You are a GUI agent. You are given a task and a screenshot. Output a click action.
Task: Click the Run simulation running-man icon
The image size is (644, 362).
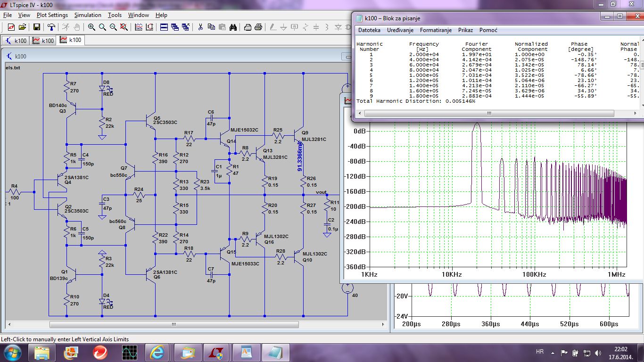(x=66, y=27)
